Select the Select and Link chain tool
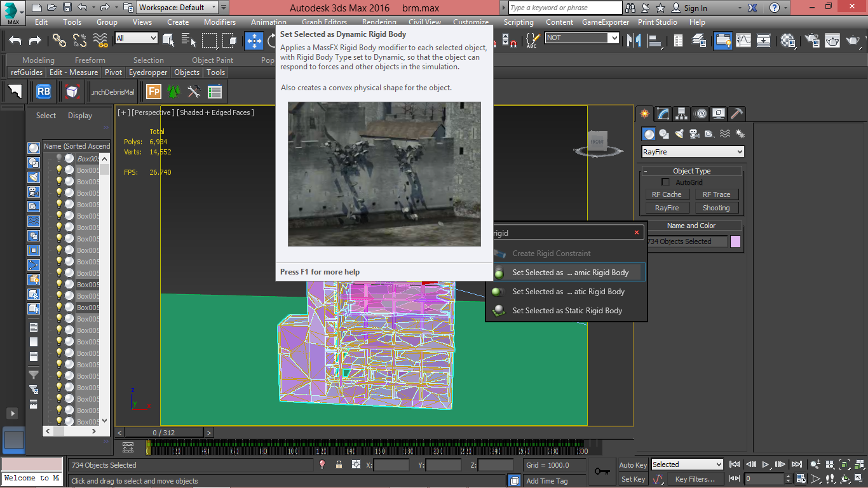 (59, 40)
